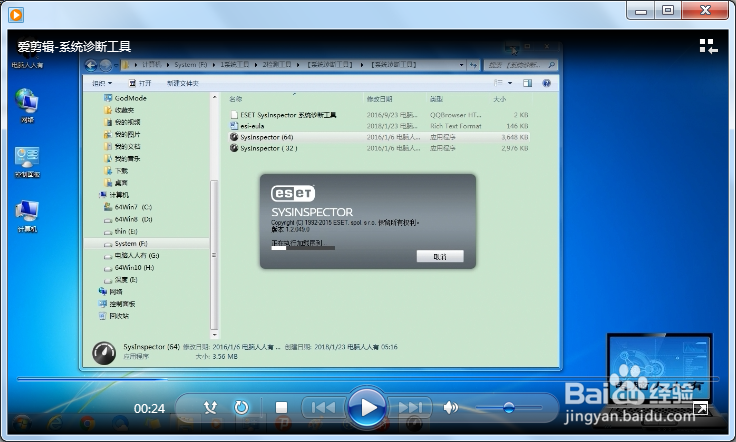
Task: Stop playback with the square stop button
Action: click(281, 407)
